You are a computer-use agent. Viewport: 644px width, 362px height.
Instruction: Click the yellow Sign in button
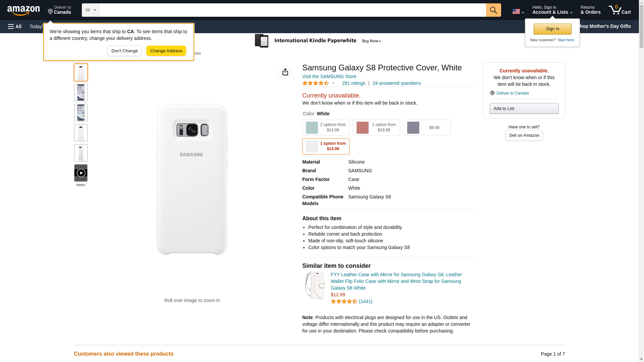[x=552, y=29]
